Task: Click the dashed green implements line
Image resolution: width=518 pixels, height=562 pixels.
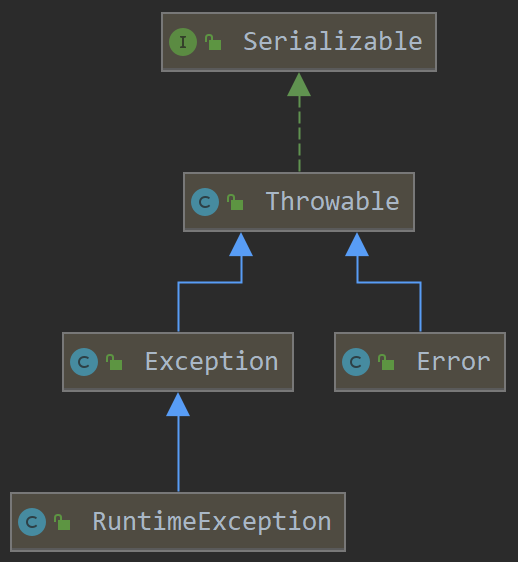Action: (x=299, y=134)
